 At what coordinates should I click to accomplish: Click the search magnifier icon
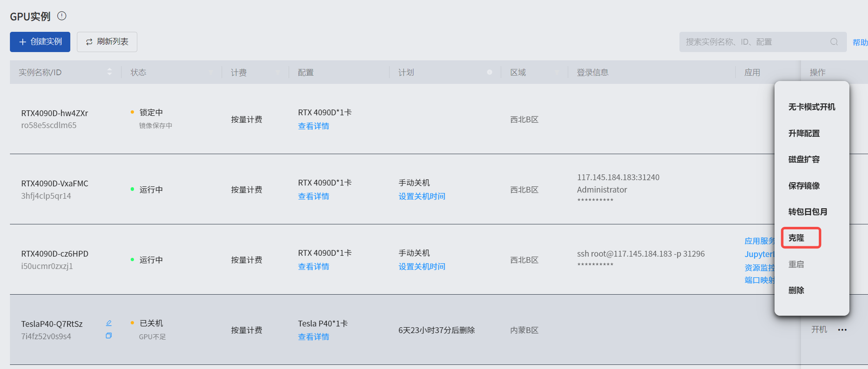pos(834,42)
